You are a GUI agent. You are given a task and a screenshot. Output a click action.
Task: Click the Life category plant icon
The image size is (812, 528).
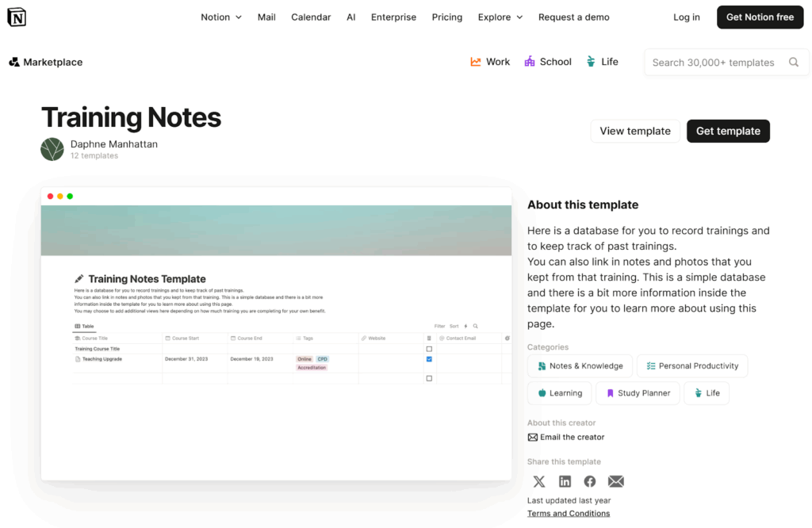click(698, 393)
